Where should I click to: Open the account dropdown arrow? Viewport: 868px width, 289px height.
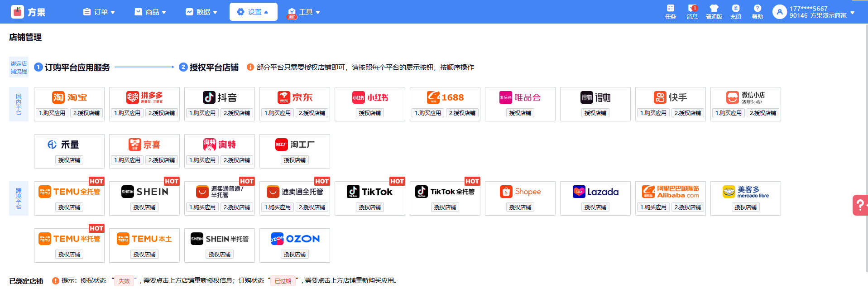853,12
